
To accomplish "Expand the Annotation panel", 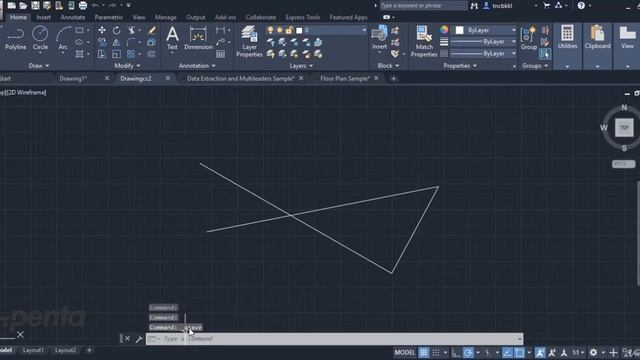I will (x=197, y=66).
